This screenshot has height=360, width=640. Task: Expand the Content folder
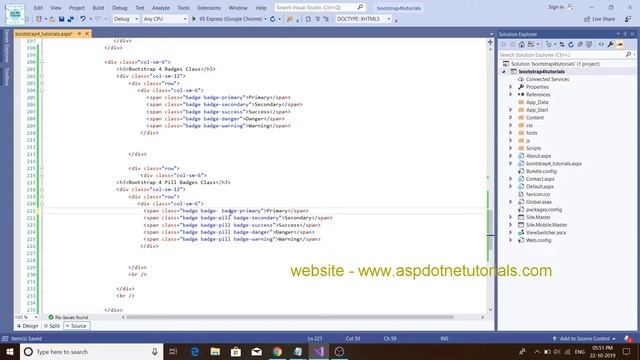coord(510,118)
